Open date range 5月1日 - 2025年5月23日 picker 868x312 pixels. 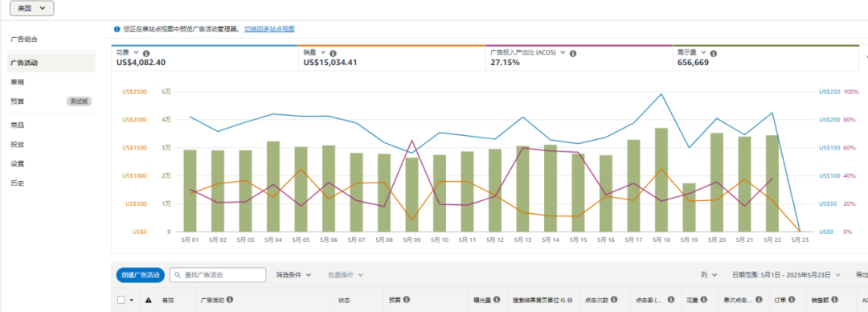click(x=786, y=275)
